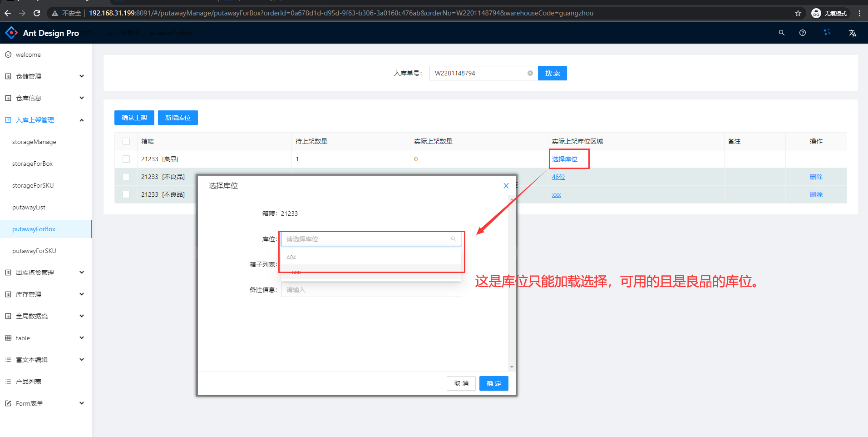The height and width of the screenshot is (437, 868).
Task: Open putawayList in the sidebar
Action: pyautogui.click(x=29, y=207)
